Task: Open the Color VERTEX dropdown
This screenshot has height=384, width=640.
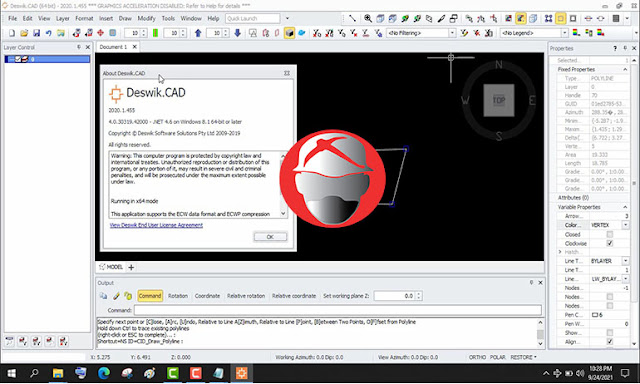Action: pos(625,225)
